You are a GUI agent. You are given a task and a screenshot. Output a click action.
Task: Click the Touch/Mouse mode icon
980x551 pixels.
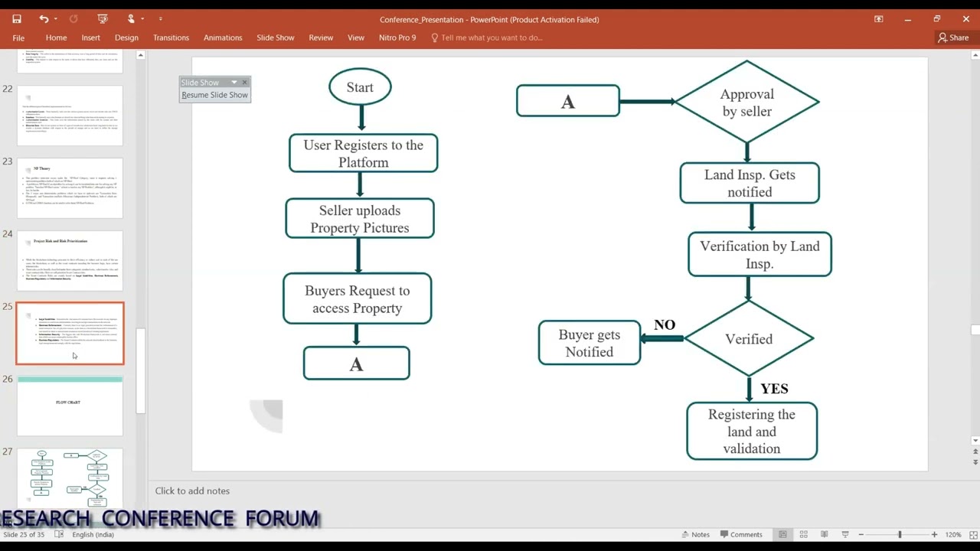pyautogui.click(x=132, y=19)
